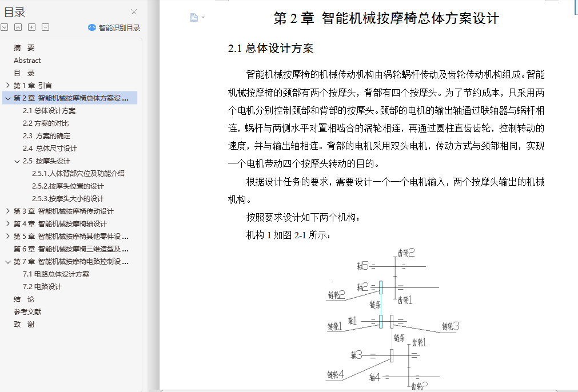Navigate to 2.4 总体尺寸设计
Image resolution: width=578 pixels, height=392 pixels.
click(x=50, y=148)
